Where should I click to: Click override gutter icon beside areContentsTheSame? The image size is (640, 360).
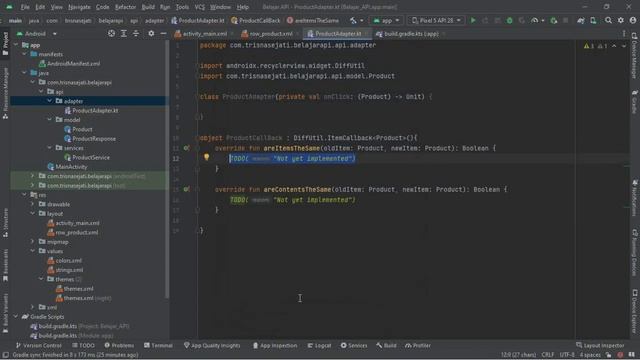(186, 189)
